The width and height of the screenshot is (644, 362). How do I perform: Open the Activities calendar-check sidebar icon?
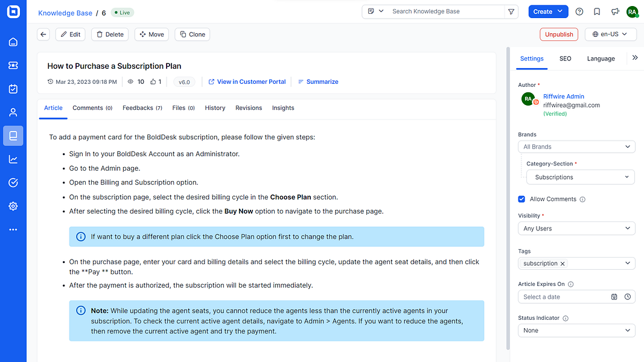point(13,89)
